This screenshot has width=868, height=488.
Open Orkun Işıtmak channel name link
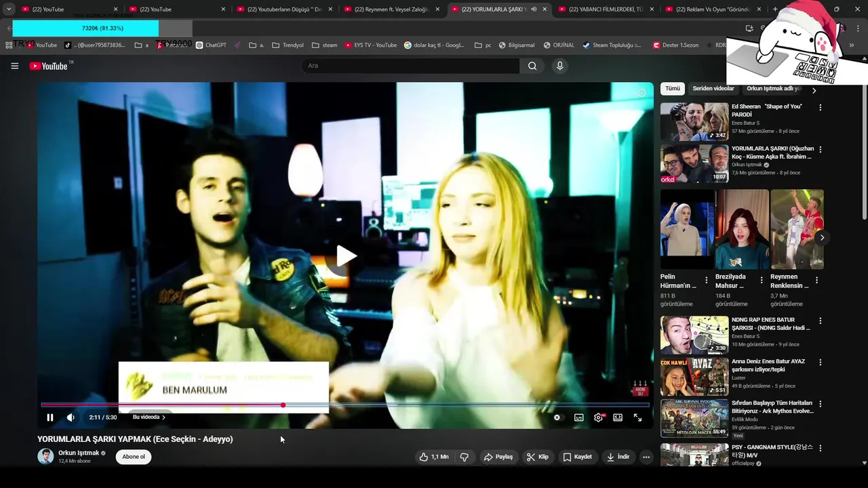(x=79, y=453)
